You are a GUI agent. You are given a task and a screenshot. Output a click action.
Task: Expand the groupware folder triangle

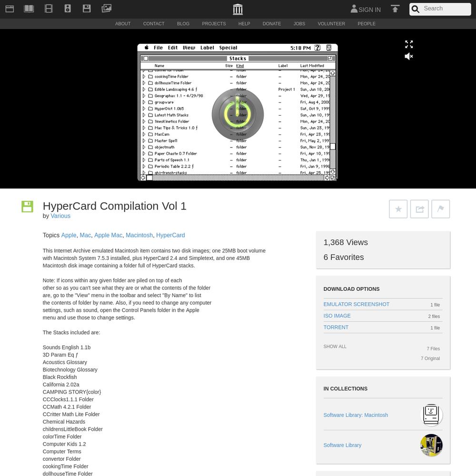[144, 102]
